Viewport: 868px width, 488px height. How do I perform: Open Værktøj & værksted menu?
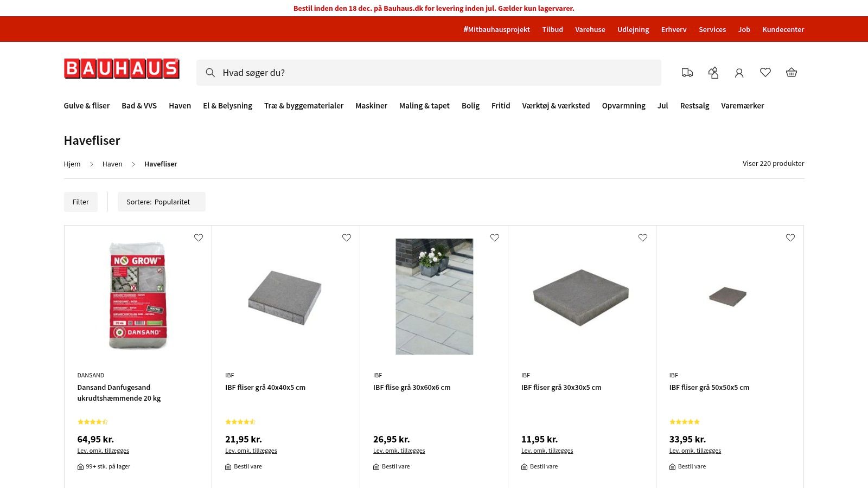(x=556, y=106)
